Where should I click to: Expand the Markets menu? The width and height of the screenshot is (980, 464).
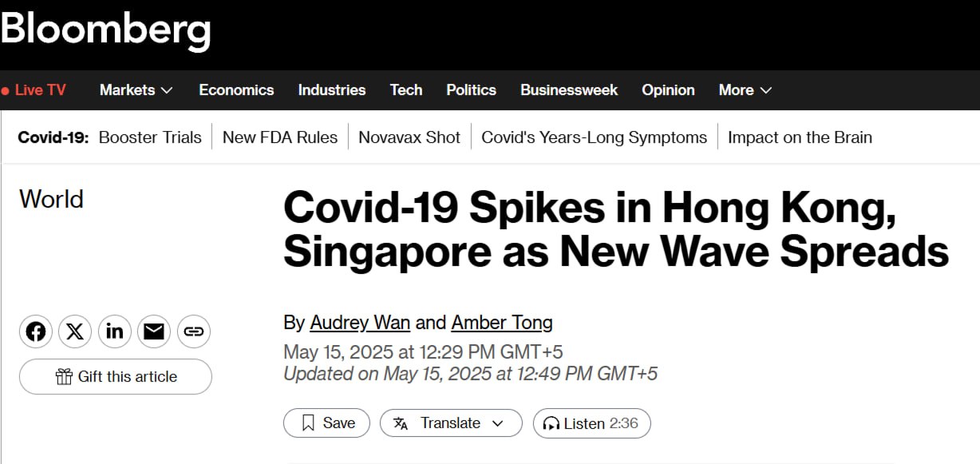click(136, 90)
